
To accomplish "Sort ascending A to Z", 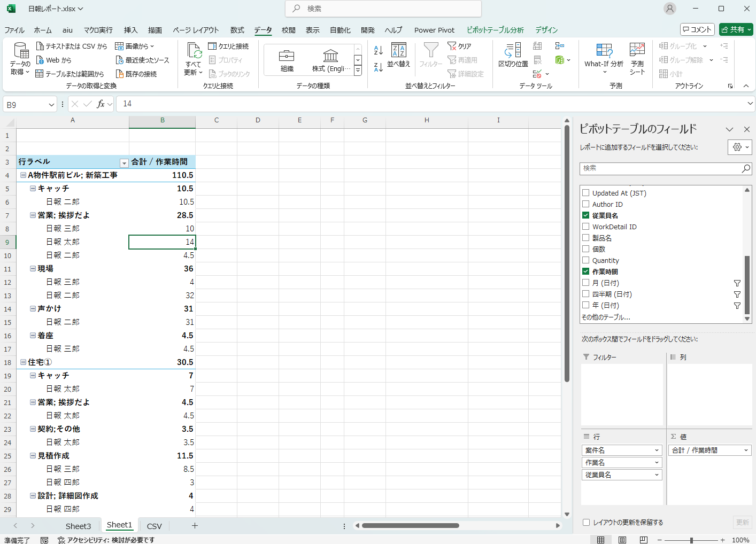I will (379, 50).
